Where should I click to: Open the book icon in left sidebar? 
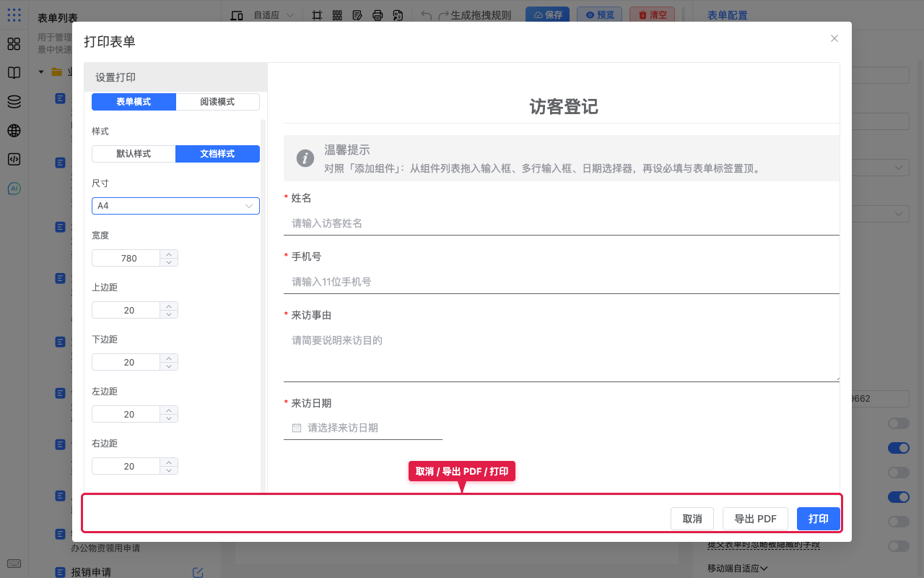coord(14,73)
